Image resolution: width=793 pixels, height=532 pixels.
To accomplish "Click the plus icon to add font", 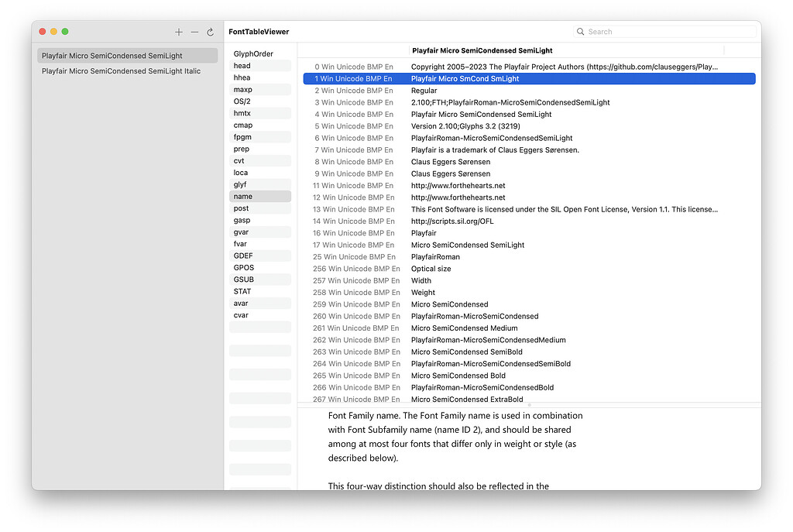I will pyautogui.click(x=179, y=32).
